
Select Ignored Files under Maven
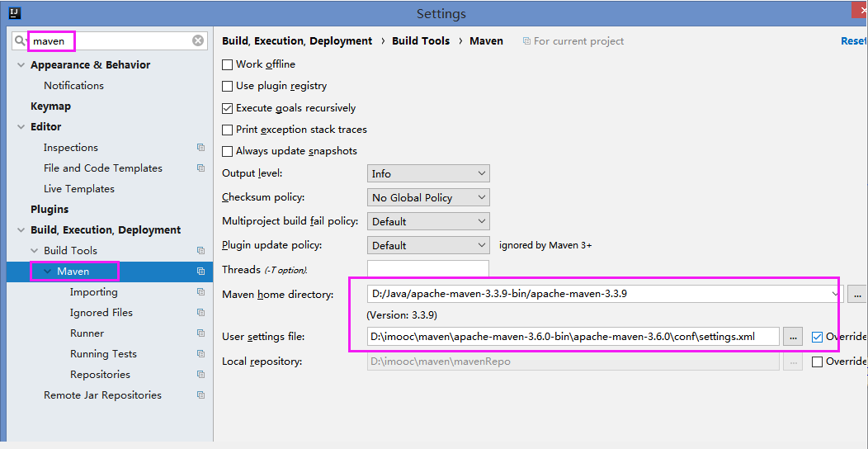[101, 313]
